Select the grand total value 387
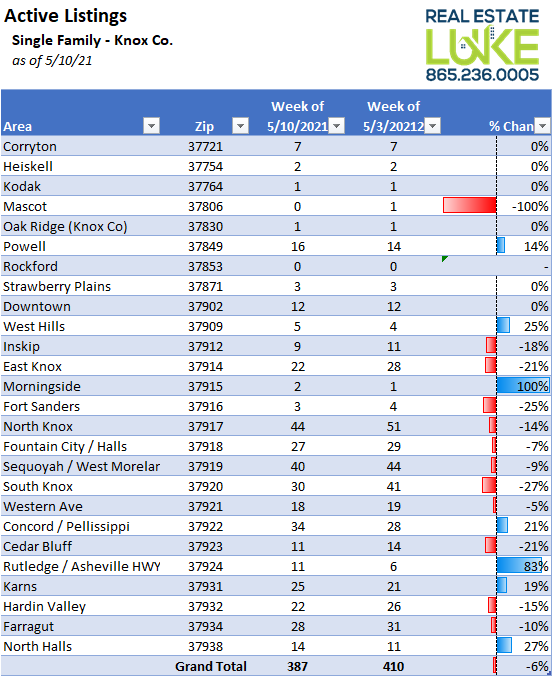Viewport: 552px width, 676px height. point(298,667)
